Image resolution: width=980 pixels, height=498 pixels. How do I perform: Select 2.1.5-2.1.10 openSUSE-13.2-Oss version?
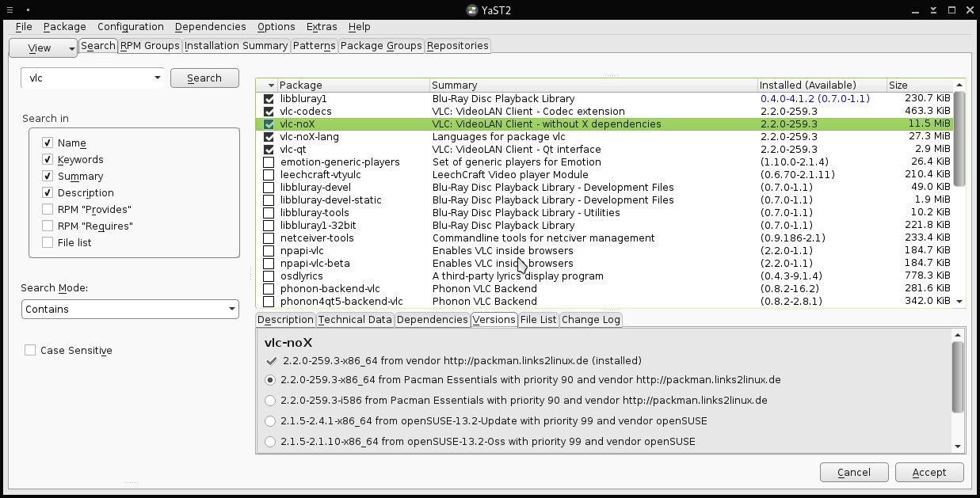pyautogui.click(x=271, y=442)
